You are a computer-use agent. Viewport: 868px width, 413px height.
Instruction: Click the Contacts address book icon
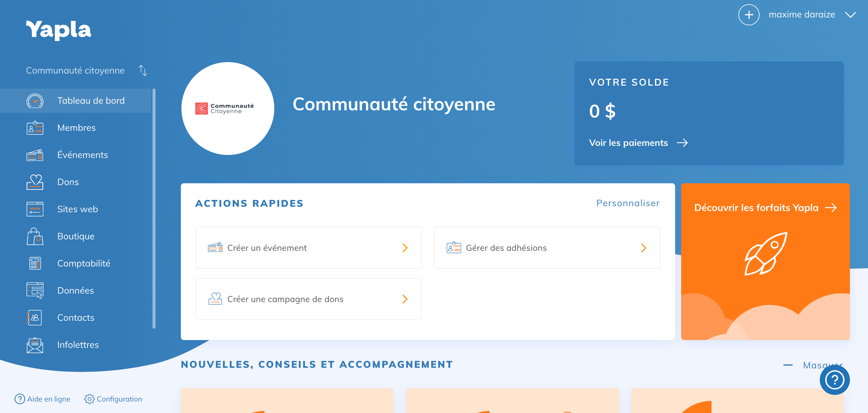pos(35,317)
